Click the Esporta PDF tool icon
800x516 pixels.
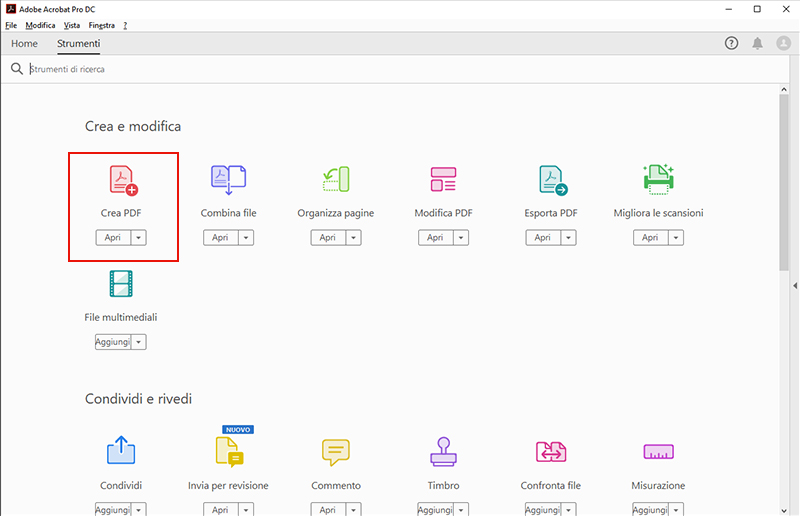[x=553, y=180]
